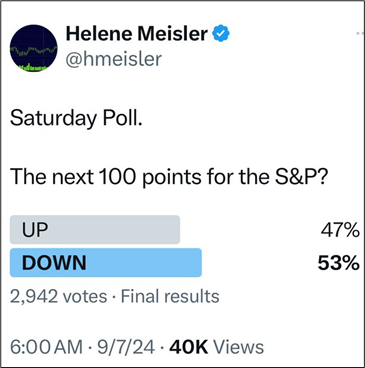Click the 47% result value
Viewport: 365px width, 368px height.
[x=340, y=230]
